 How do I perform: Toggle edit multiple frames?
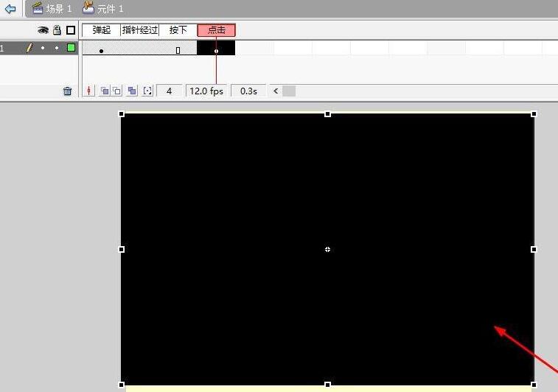(x=132, y=91)
